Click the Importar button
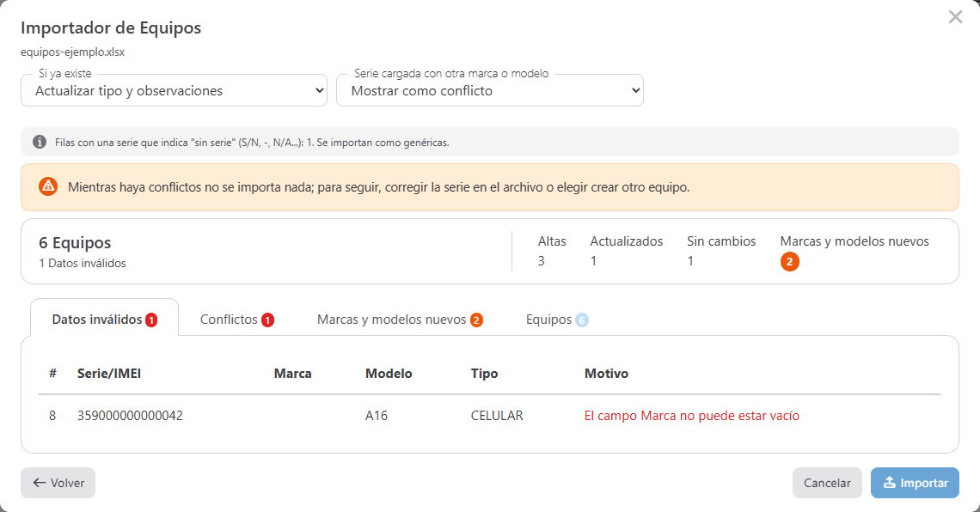 click(x=915, y=483)
